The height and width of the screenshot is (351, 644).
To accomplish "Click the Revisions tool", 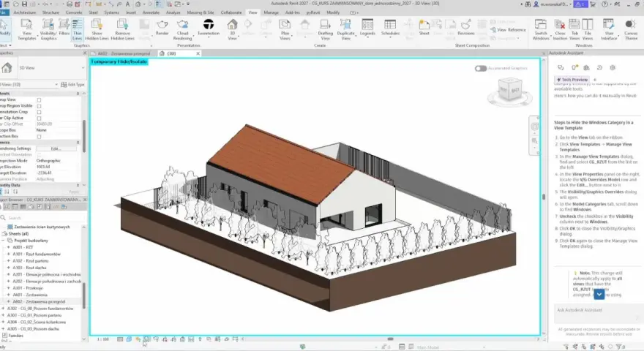I will pos(465,28).
